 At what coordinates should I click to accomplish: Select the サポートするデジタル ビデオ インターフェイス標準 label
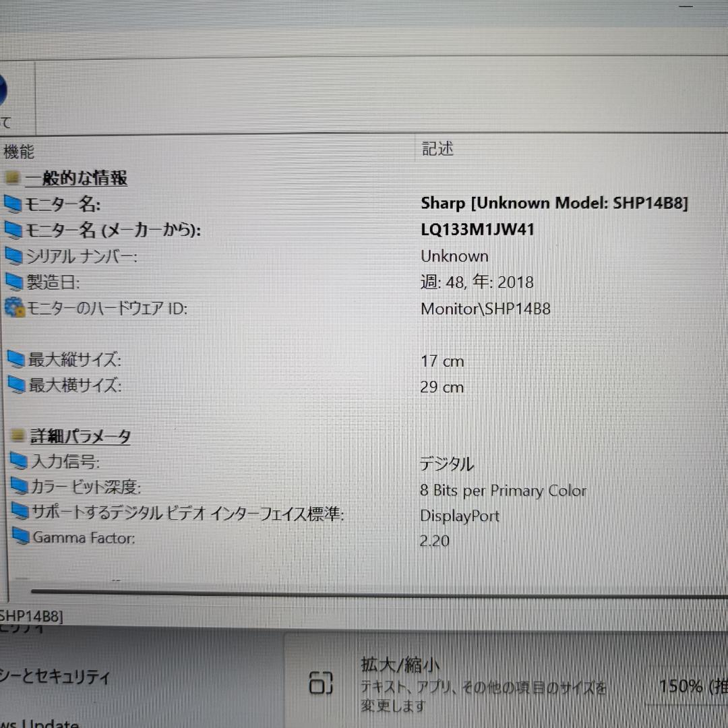point(188,512)
